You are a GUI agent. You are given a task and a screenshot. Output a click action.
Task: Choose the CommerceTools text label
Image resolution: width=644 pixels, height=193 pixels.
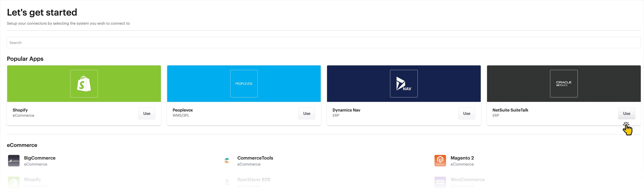(255, 158)
